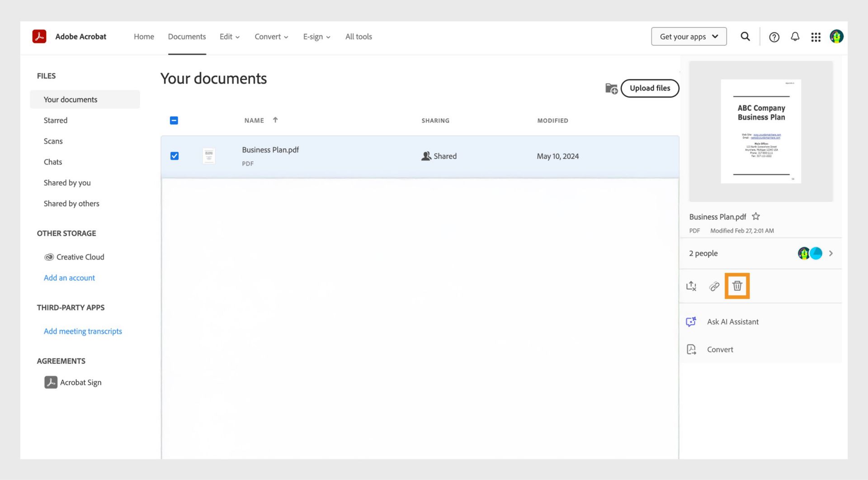Expand the Edit dropdown menu

click(x=230, y=37)
